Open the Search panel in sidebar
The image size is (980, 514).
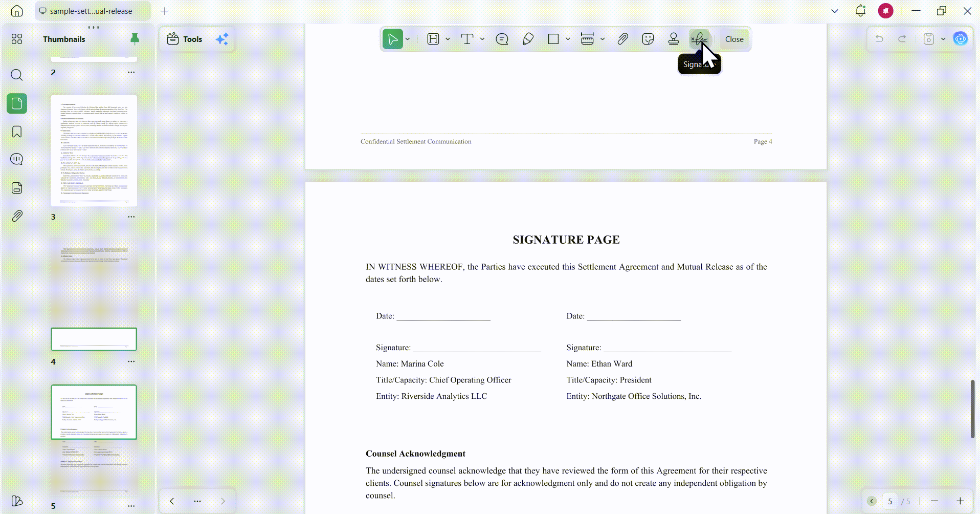pos(17,75)
